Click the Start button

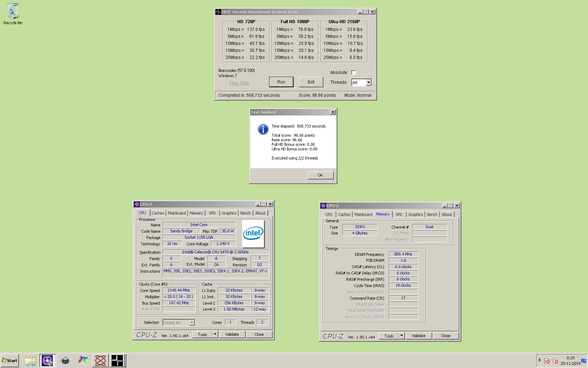(9, 361)
